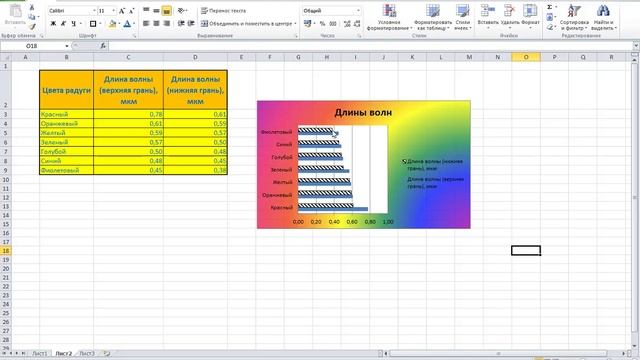Image resolution: width=640 pixels, height=360 pixels.
Task: Center text horizontally in cells
Action: [x=156, y=24]
